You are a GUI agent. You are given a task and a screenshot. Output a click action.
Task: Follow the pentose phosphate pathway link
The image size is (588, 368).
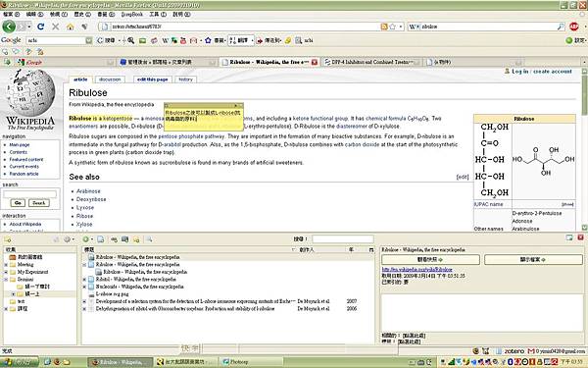(192, 136)
